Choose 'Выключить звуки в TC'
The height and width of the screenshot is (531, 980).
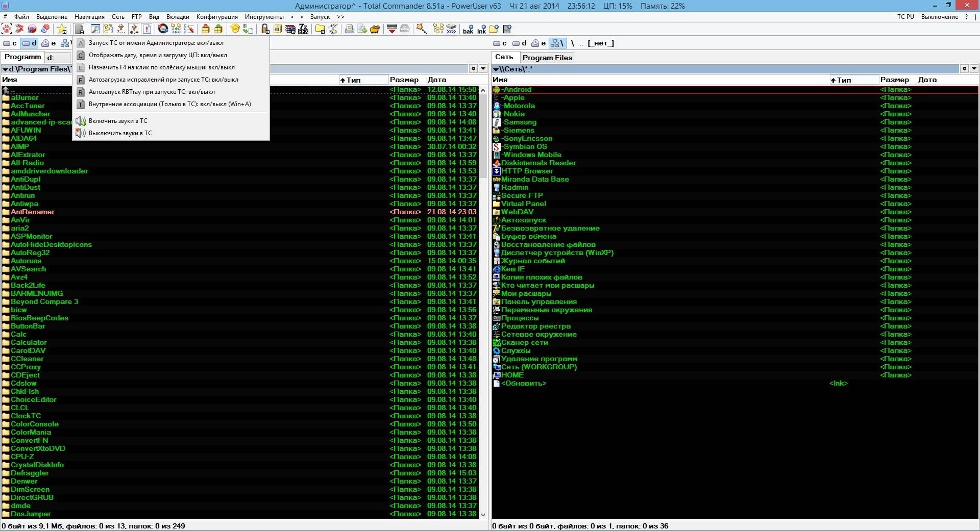coord(171,133)
